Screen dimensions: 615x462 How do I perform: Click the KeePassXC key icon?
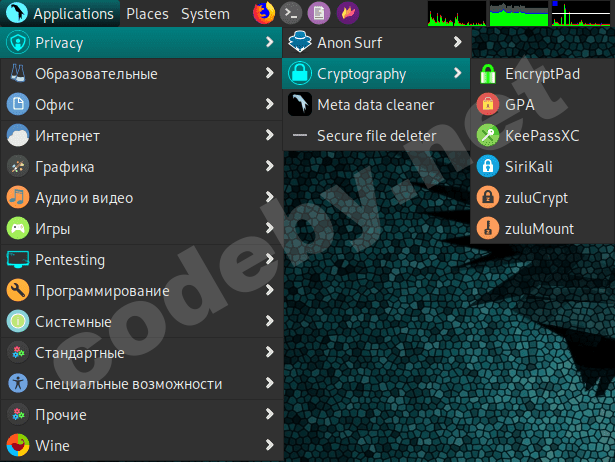[x=488, y=135]
